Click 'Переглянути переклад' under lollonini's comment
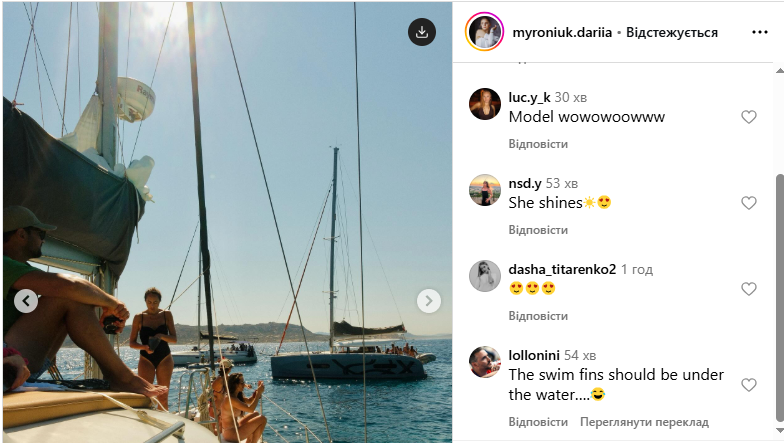 (x=644, y=422)
